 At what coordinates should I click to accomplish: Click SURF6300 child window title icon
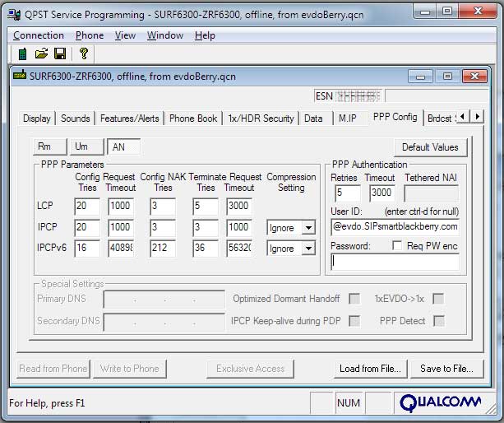[x=20, y=75]
